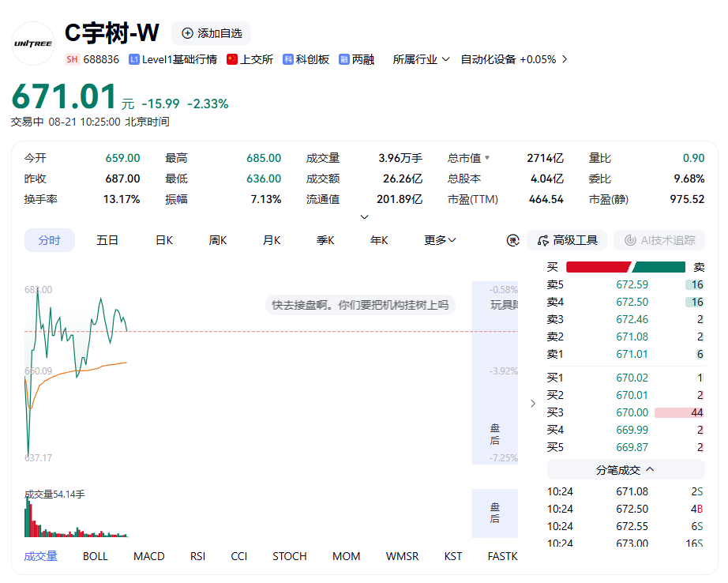Switch to the 周K chart tab
The image size is (728, 583).
(218, 240)
